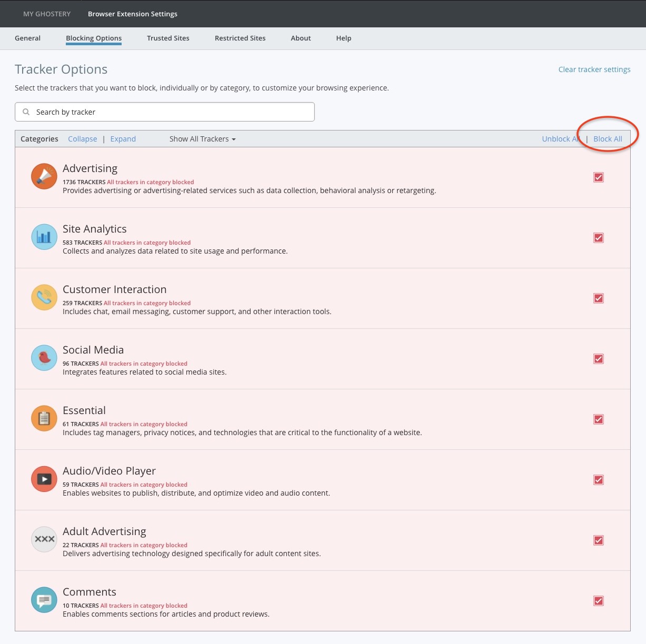The width and height of the screenshot is (646, 644).
Task: Click the Clear tracker settings link
Action: tap(594, 69)
